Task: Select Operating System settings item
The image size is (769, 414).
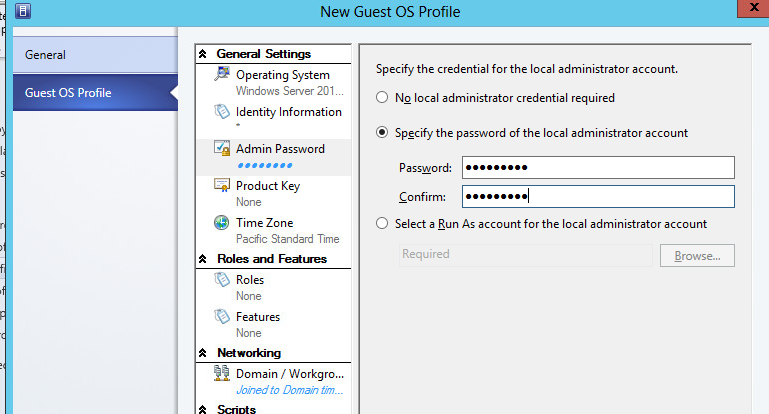Action: click(274, 82)
